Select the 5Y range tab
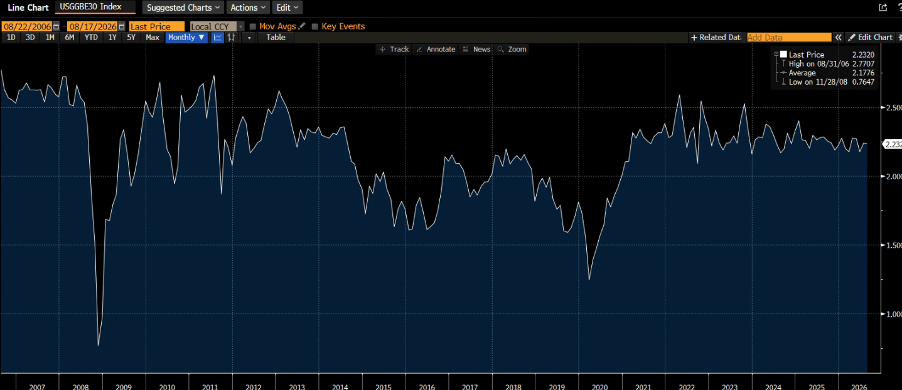This screenshot has width=902, height=390. [132, 37]
